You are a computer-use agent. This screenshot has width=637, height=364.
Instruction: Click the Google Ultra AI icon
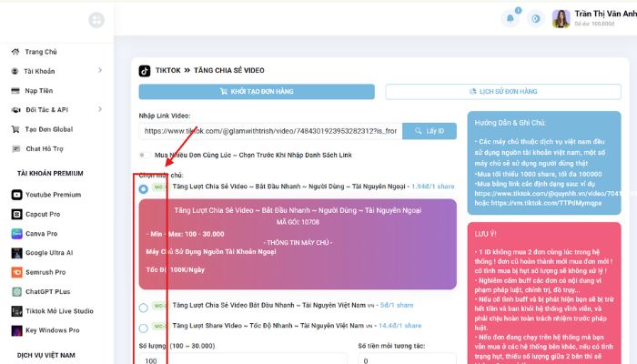(x=16, y=253)
